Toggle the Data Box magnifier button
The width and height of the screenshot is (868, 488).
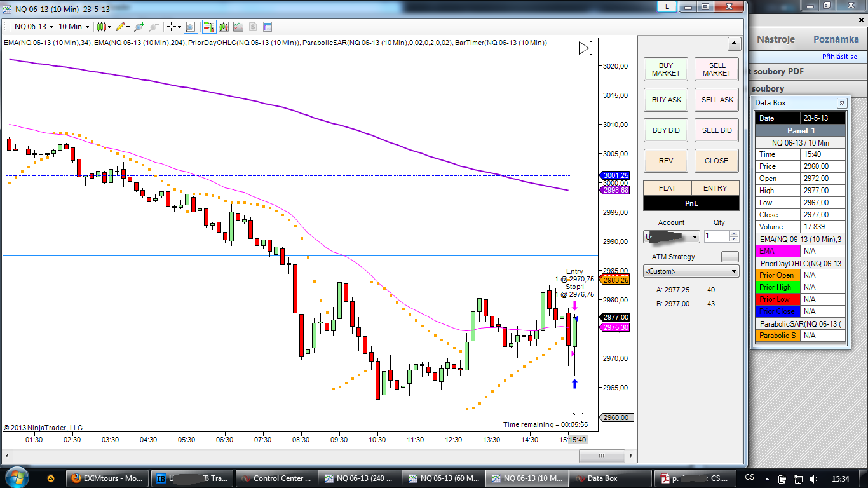190,27
